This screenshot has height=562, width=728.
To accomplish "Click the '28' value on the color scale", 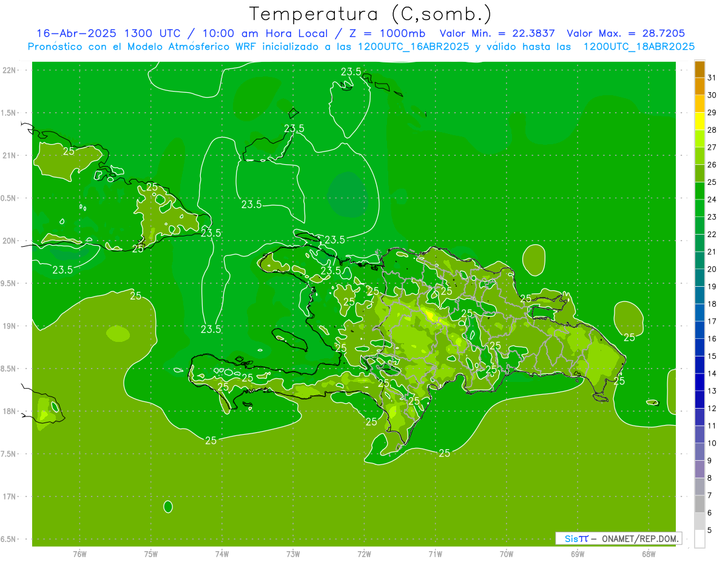I will click(712, 130).
